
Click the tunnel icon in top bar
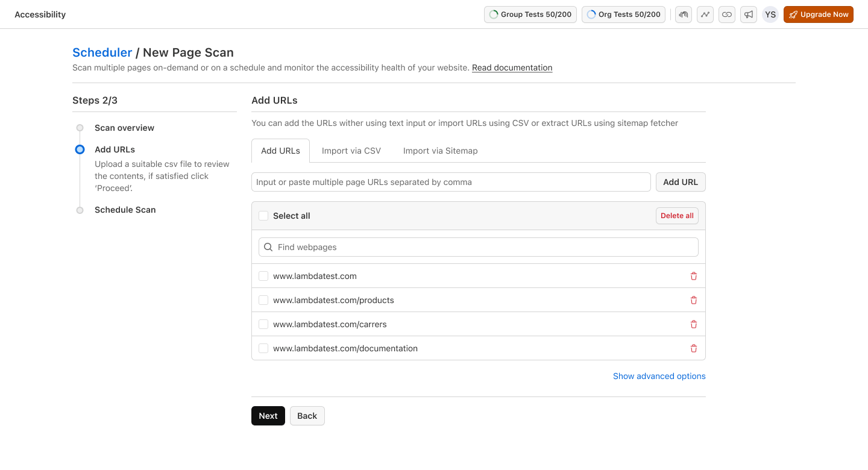pyautogui.click(x=683, y=14)
